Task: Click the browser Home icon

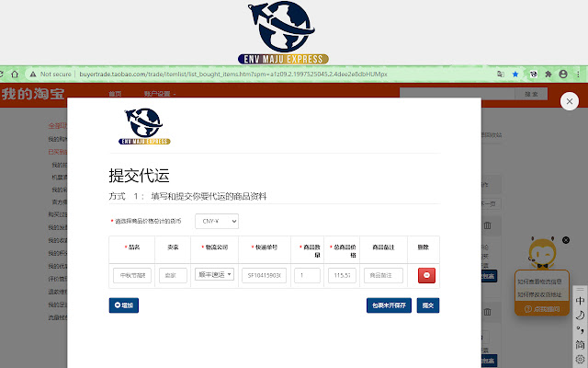Action: point(15,75)
